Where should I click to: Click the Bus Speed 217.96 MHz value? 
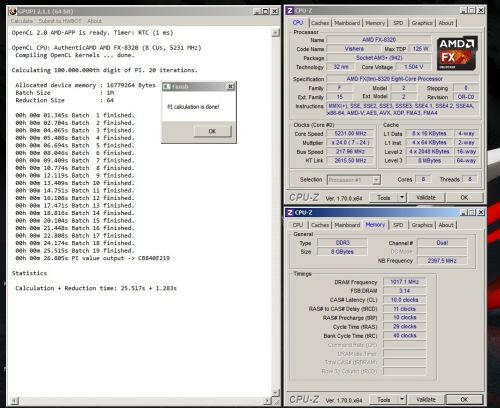coord(350,152)
